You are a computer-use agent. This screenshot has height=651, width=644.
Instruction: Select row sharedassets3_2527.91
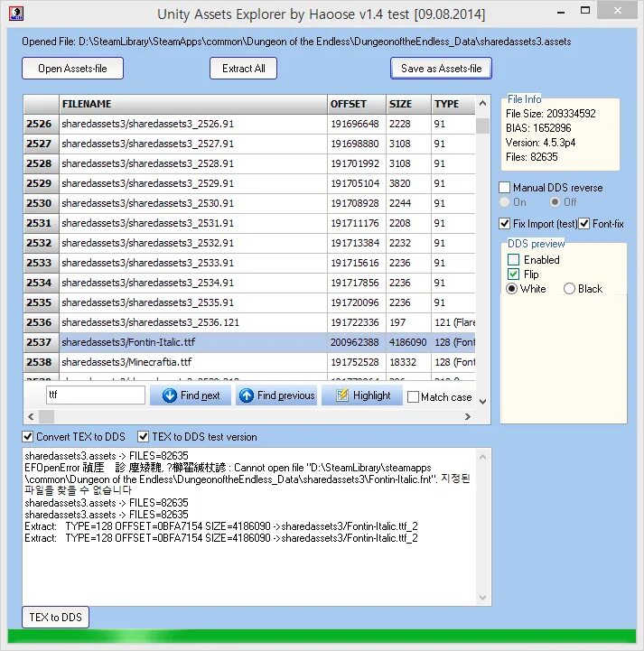[249, 144]
